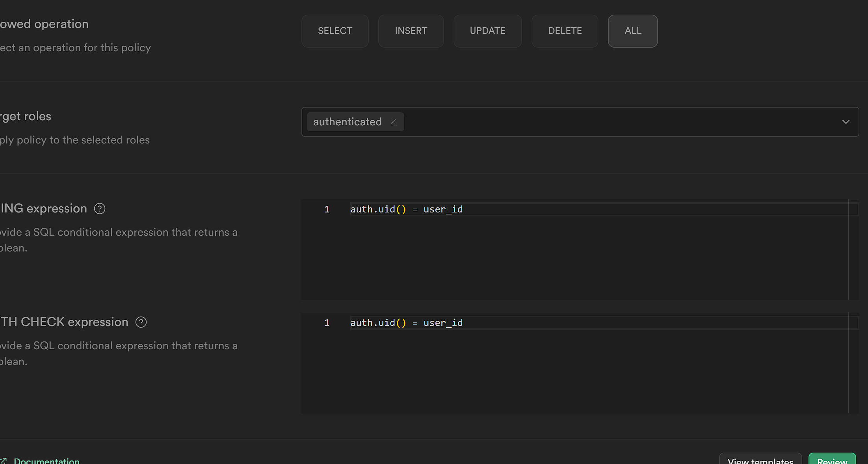Choose INSERT as the allowed operation
The height and width of the screenshot is (464, 868).
[411, 31]
